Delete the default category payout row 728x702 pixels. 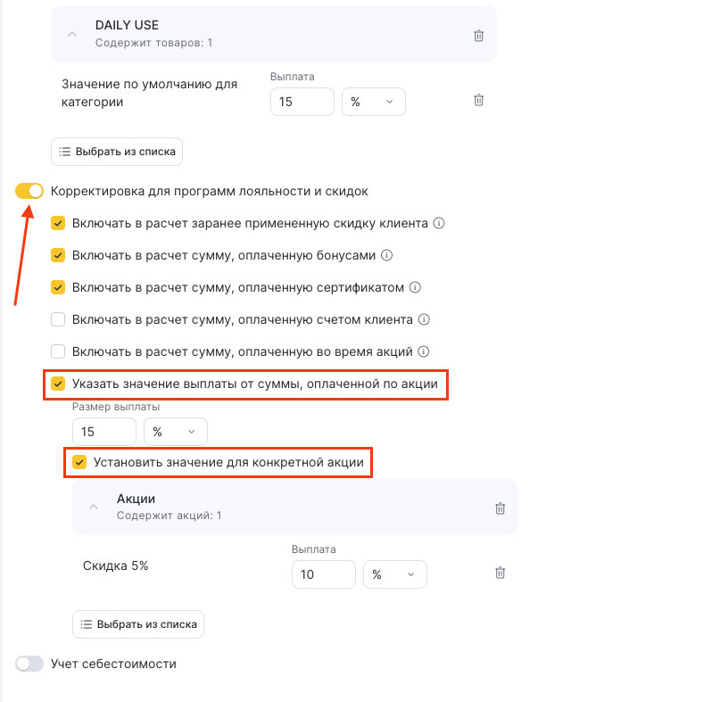coord(479,101)
